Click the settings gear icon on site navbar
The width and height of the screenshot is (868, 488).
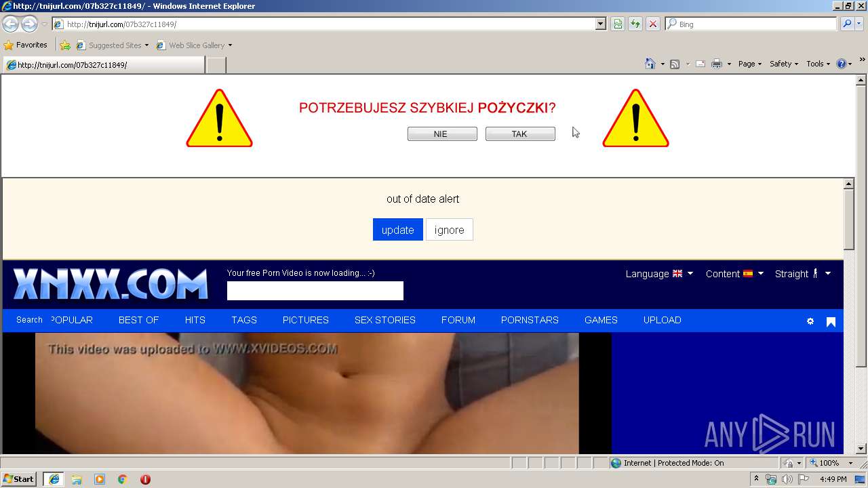tap(810, 321)
